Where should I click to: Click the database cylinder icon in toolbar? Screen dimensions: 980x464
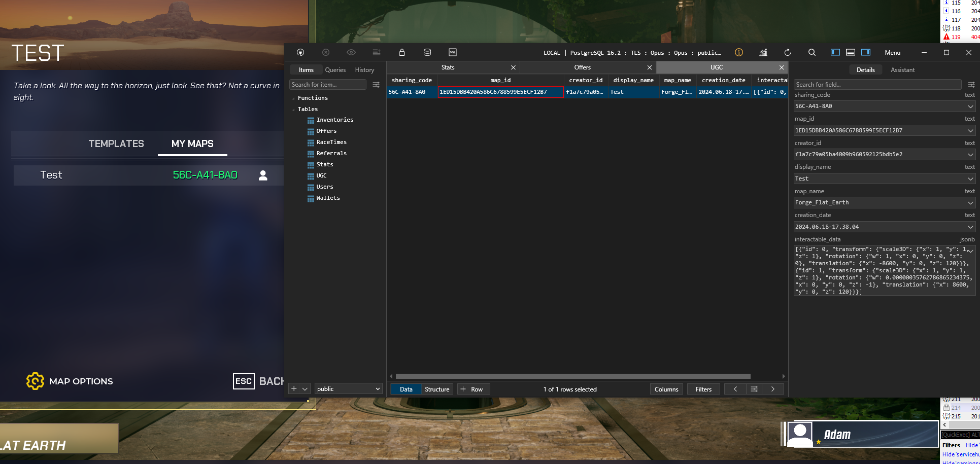[427, 52]
